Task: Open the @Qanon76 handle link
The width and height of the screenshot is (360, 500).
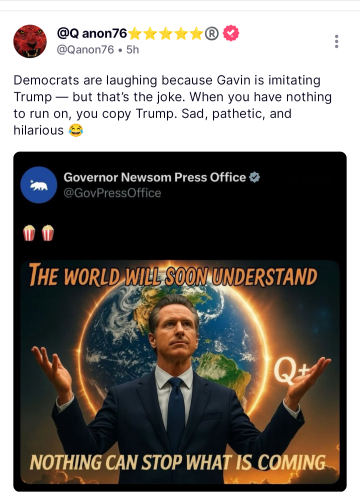Action: pyautogui.click(x=85, y=50)
